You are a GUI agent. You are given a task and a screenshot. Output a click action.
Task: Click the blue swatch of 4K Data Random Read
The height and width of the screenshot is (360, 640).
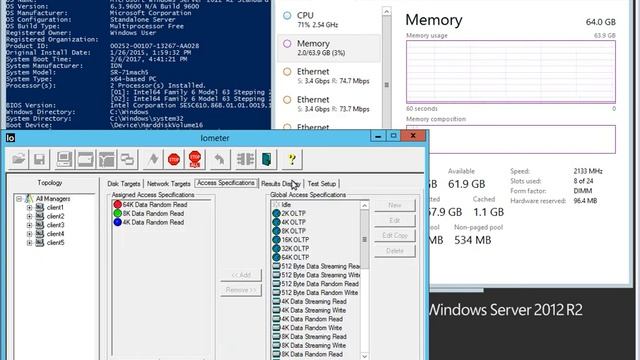click(x=118, y=222)
